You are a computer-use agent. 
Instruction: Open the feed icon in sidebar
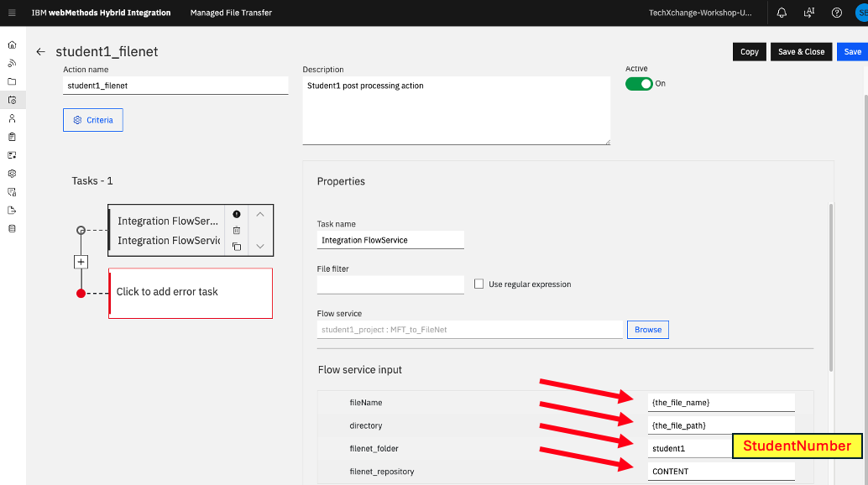(13, 63)
